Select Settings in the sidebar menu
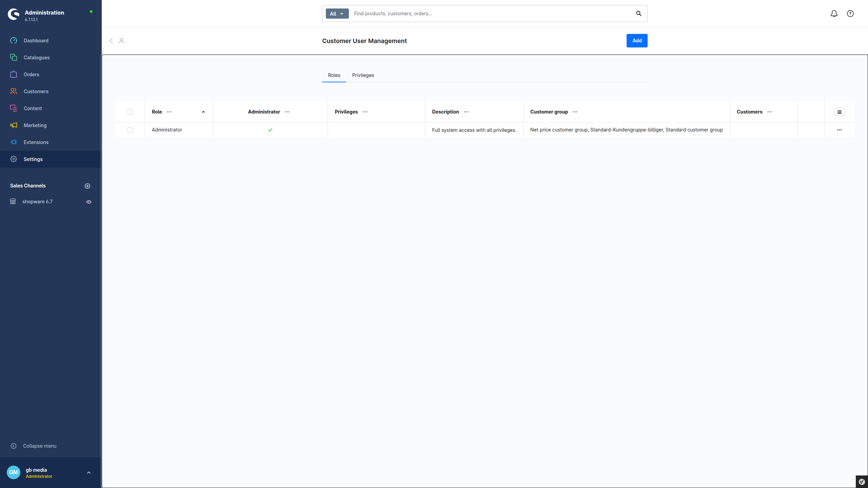Image resolution: width=868 pixels, height=488 pixels. coord(51,159)
